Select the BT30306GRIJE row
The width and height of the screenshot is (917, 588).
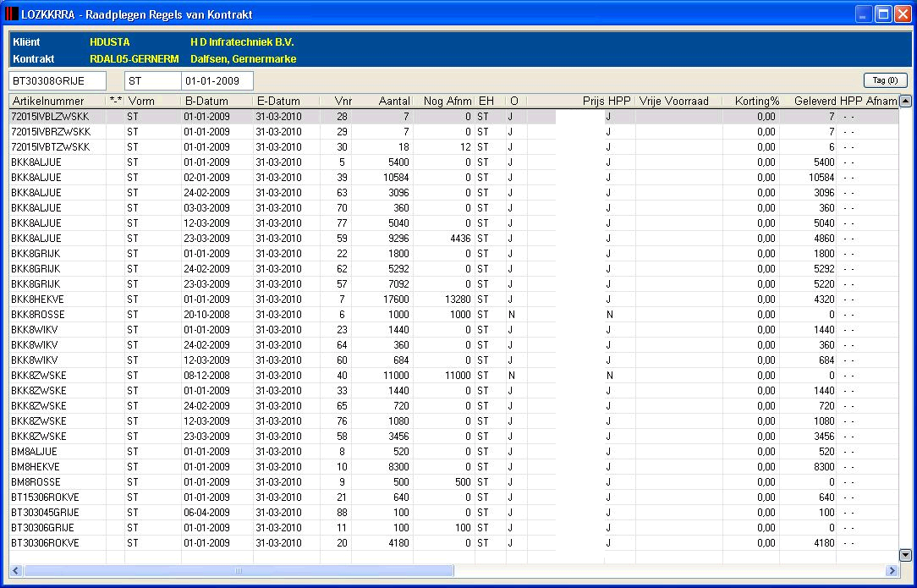pyautogui.click(x=453, y=527)
